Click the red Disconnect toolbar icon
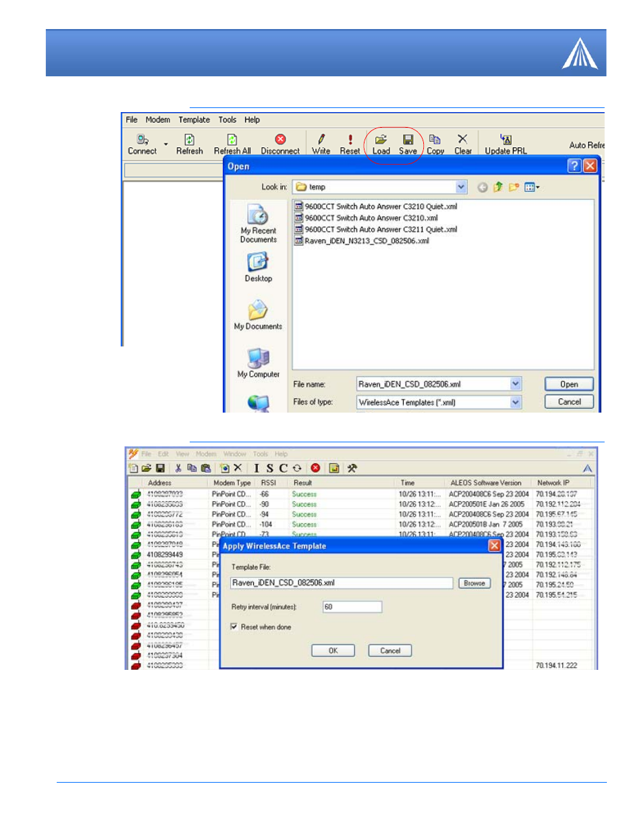This screenshot has width=644, height=834. click(280, 139)
